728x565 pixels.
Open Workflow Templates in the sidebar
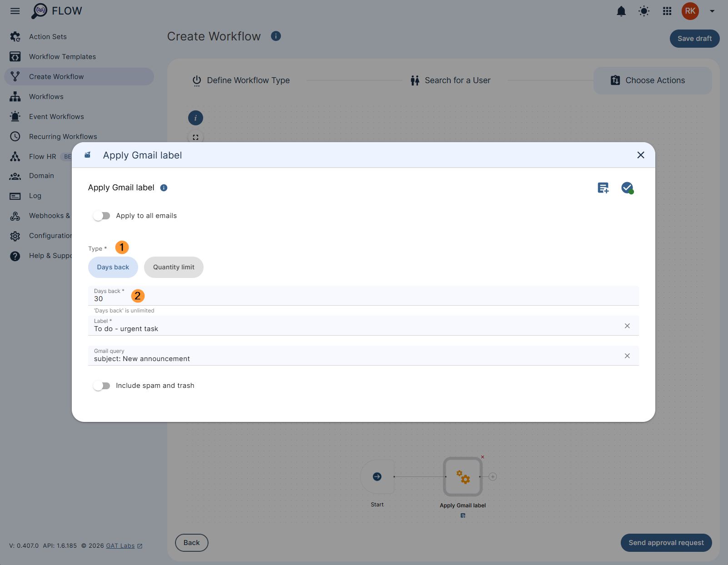pyautogui.click(x=62, y=57)
